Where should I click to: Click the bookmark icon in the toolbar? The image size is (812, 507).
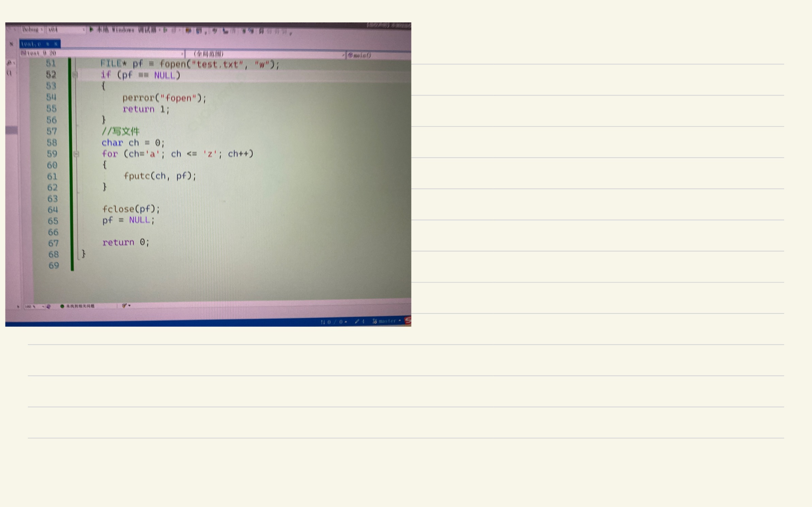[x=261, y=31]
